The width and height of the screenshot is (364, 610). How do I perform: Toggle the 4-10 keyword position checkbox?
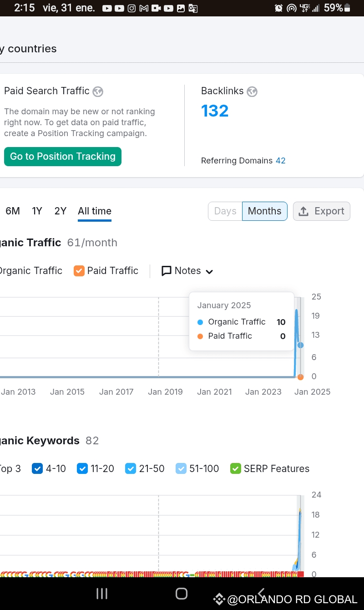[x=37, y=468]
